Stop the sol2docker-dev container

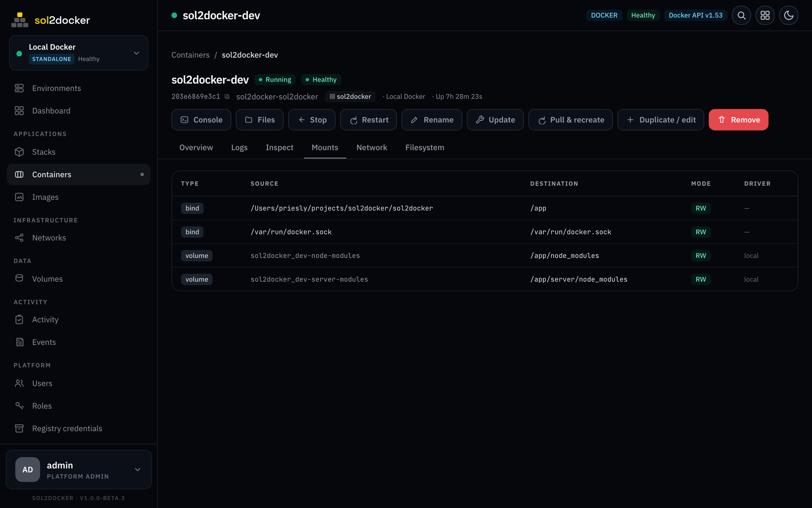point(312,120)
